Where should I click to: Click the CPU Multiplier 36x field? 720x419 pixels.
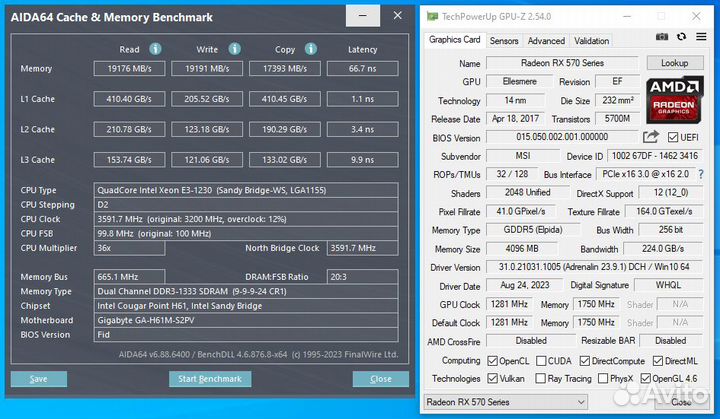(x=129, y=248)
